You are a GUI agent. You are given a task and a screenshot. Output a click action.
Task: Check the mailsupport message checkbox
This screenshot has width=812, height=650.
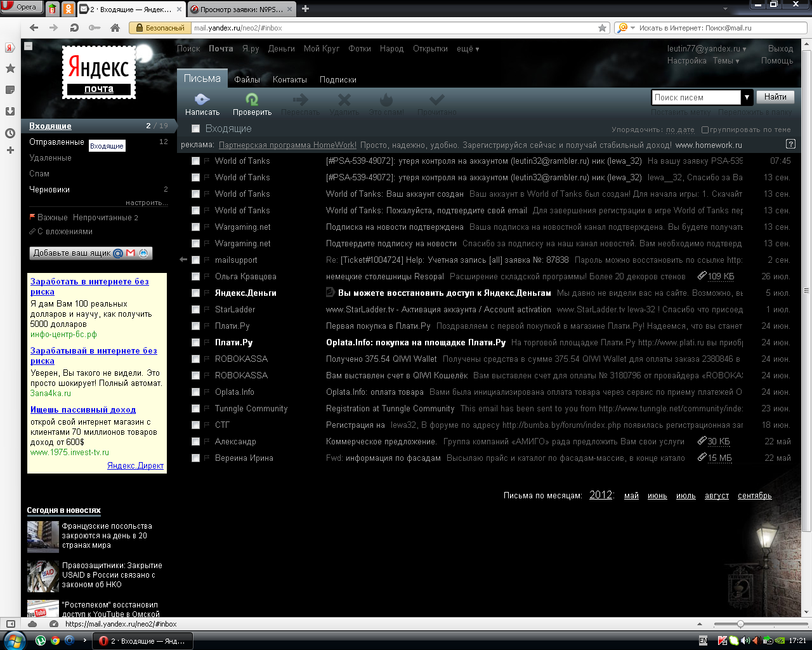pos(196,260)
